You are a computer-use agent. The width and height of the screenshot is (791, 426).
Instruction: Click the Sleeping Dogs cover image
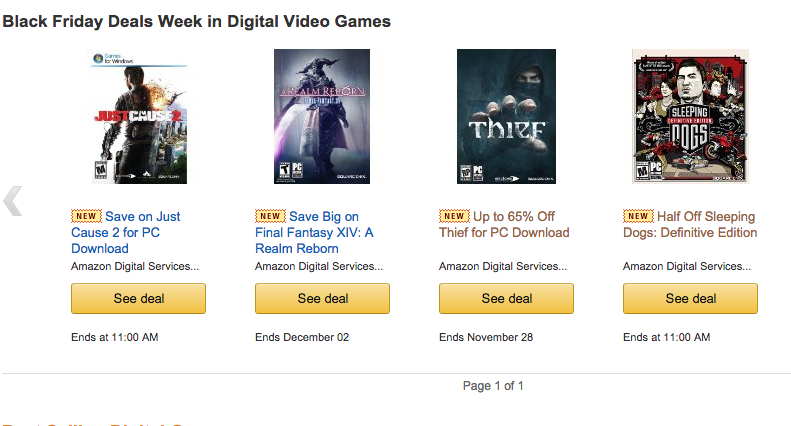click(690, 116)
